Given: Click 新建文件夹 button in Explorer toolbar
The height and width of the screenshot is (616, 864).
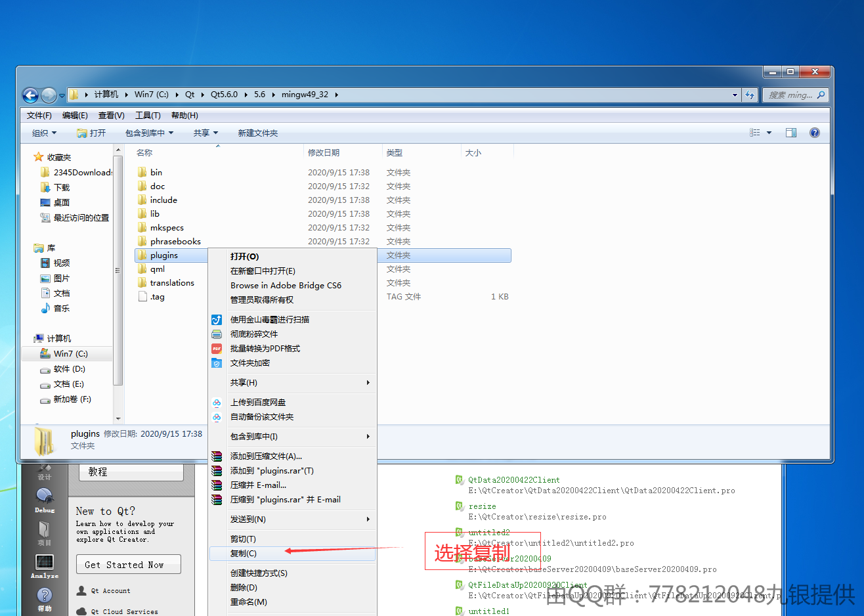Looking at the screenshot, I should (x=258, y=133).
